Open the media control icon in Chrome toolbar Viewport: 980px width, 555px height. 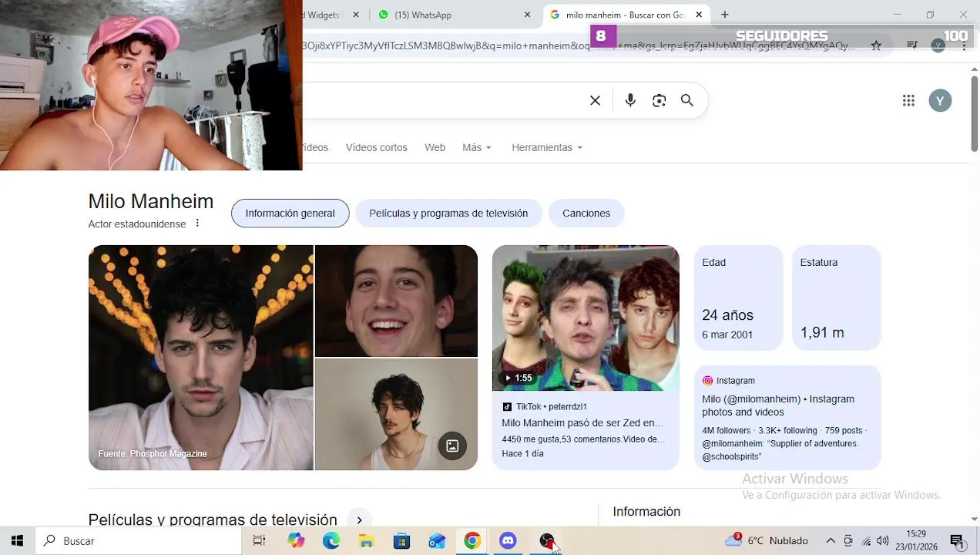point(912,45)
